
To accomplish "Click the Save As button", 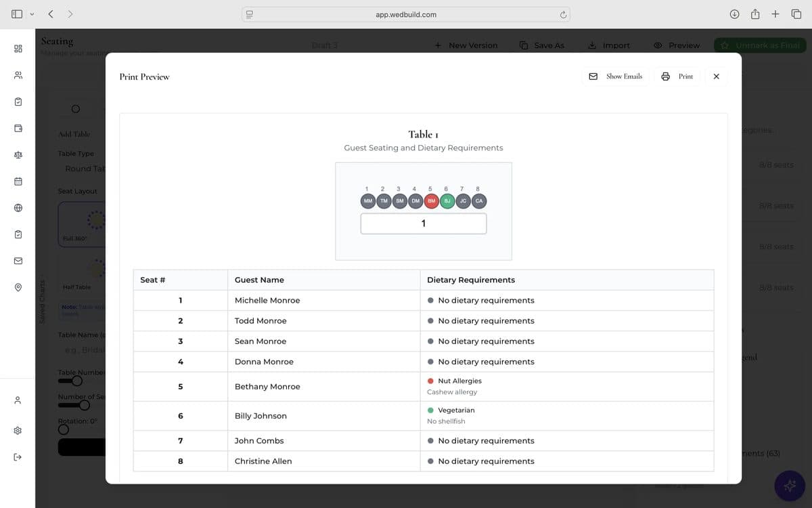I will (541, 45).
